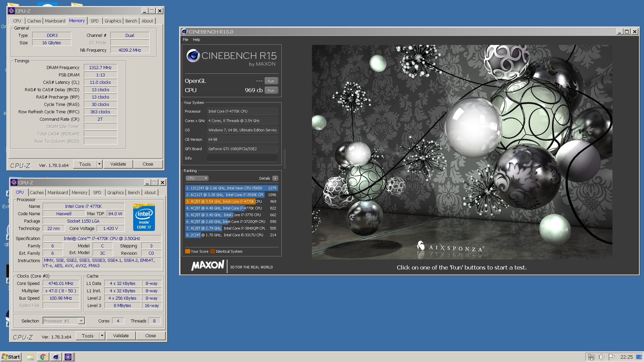The width and height of the screenshot is (644, 362).
Task: Click Validate in upper CPU-Z window
Action: pyautogui.click(x=118, y=164)
